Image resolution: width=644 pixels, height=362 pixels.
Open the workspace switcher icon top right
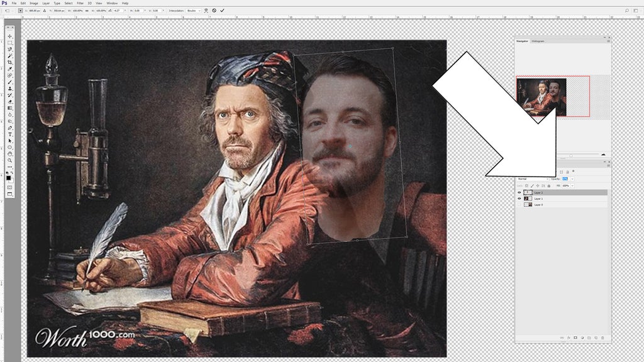click(x=636, y=11)
